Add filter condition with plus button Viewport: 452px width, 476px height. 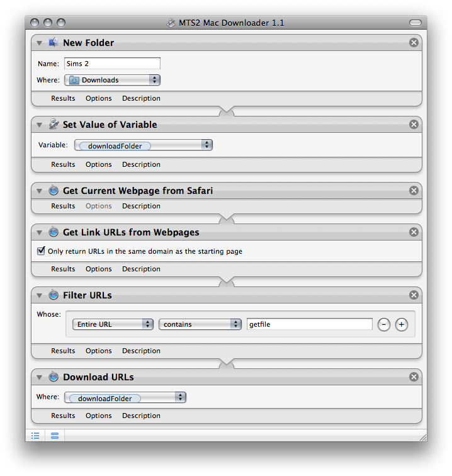tap(401, 324)
